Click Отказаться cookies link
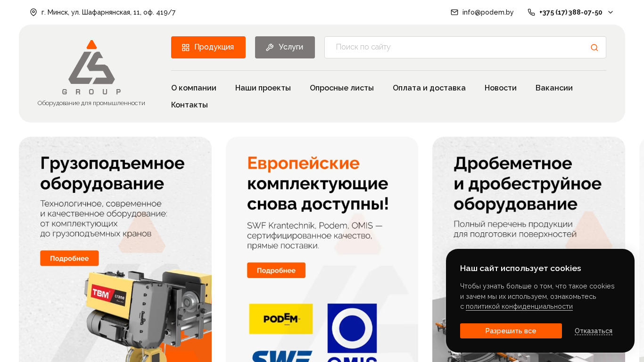 (x=594, y=331)
